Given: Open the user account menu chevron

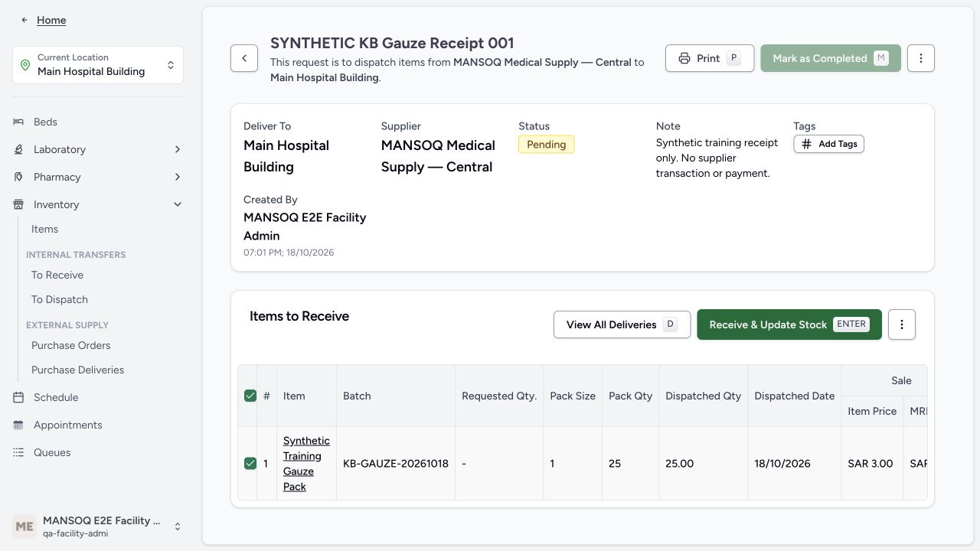Looking at the screenshot, I should click(178, 527).
